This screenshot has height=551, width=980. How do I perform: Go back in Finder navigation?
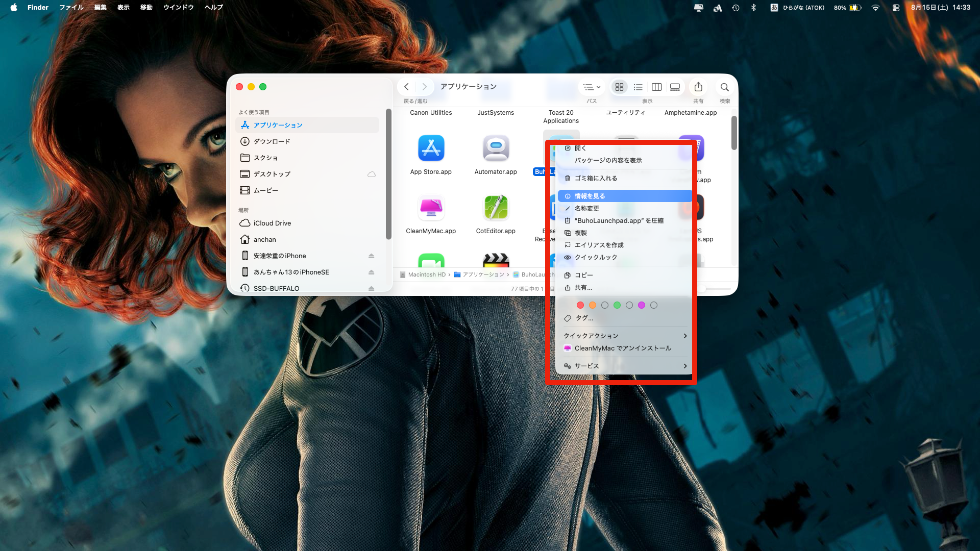coord(406,87)
